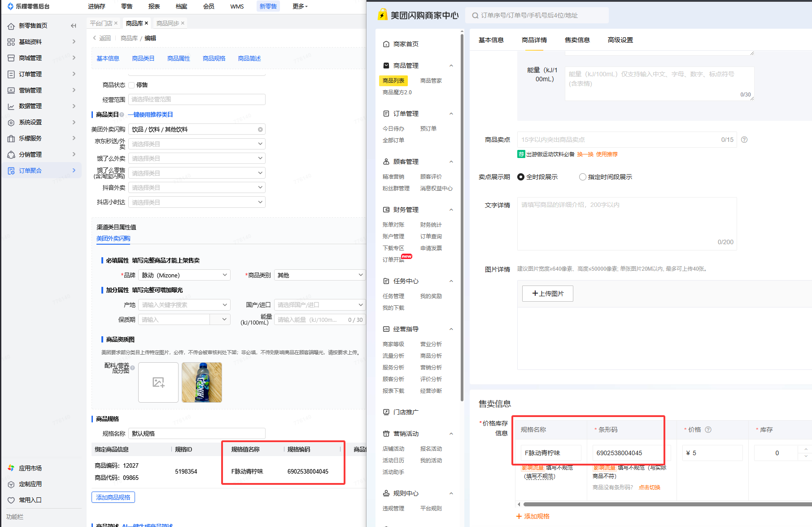Click the 门店推广 icon in Meituan sidebar
This screenshot has height=527, width=812.
386,412
